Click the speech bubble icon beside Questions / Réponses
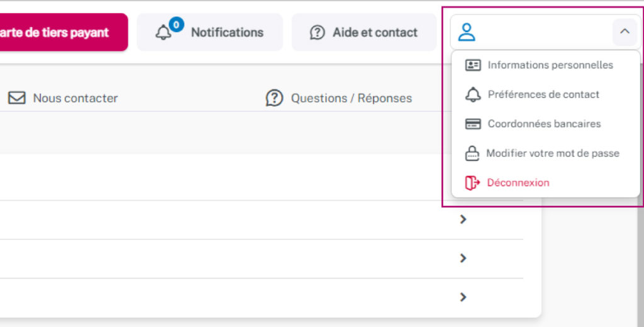644x327 pixels. tap(274, 98)
